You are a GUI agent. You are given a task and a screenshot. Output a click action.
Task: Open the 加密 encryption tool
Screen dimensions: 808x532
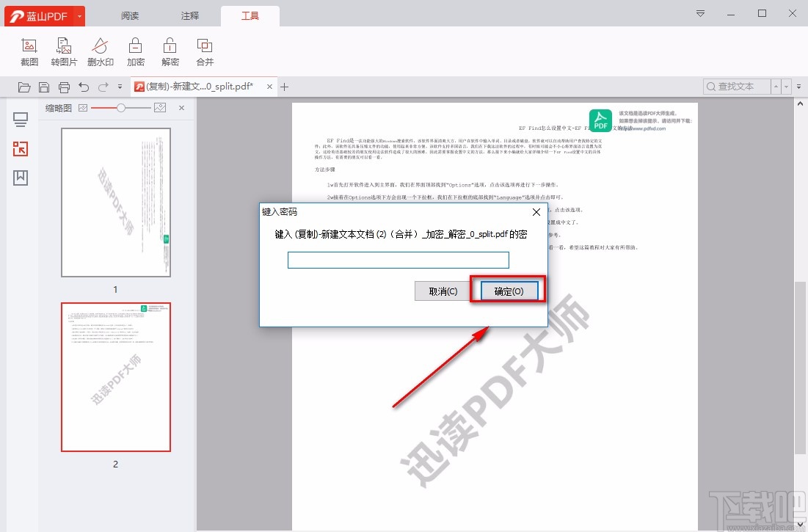pos(135,51)
